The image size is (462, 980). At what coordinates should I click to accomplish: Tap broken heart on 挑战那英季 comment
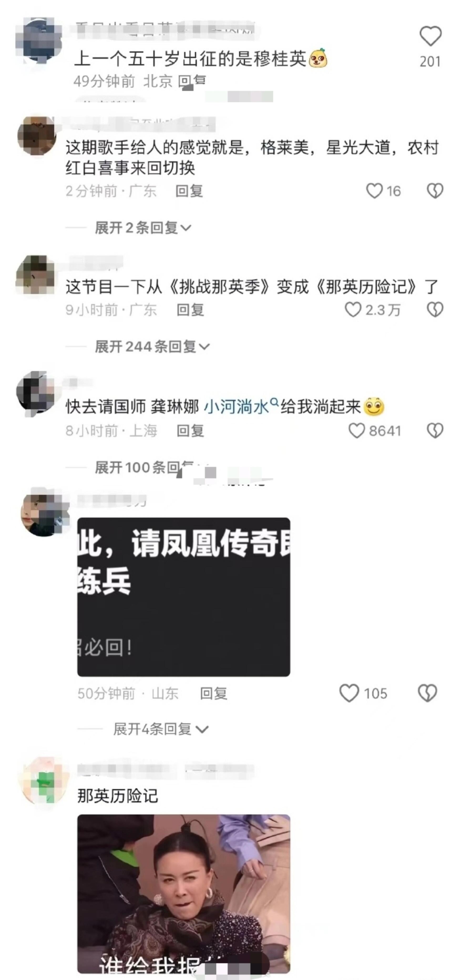[x=435, y=310]
